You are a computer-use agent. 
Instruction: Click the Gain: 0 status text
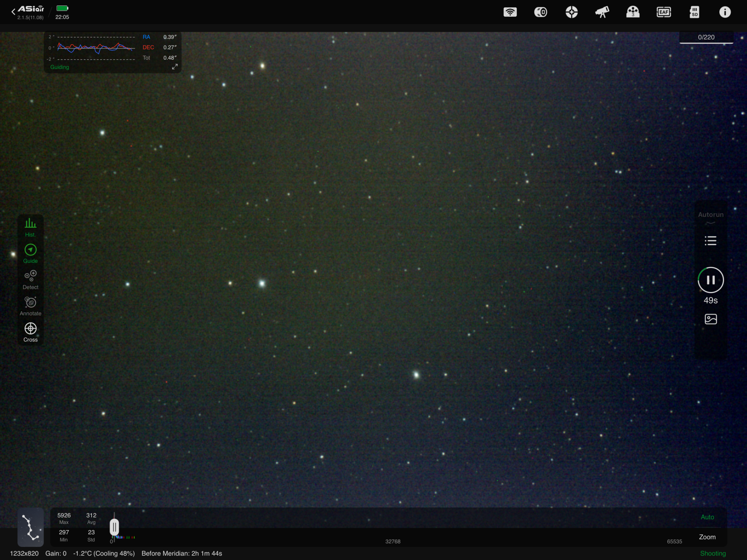click(x=56, y=553)
